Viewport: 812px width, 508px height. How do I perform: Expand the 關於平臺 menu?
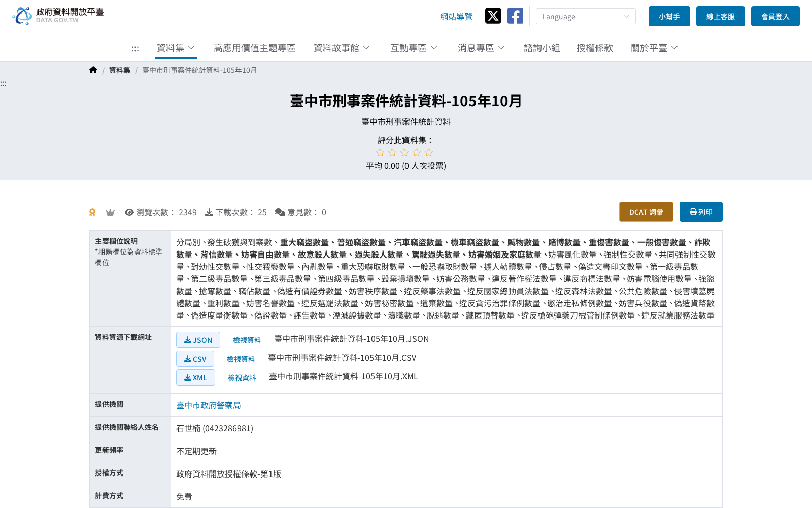tap(655, 48)
